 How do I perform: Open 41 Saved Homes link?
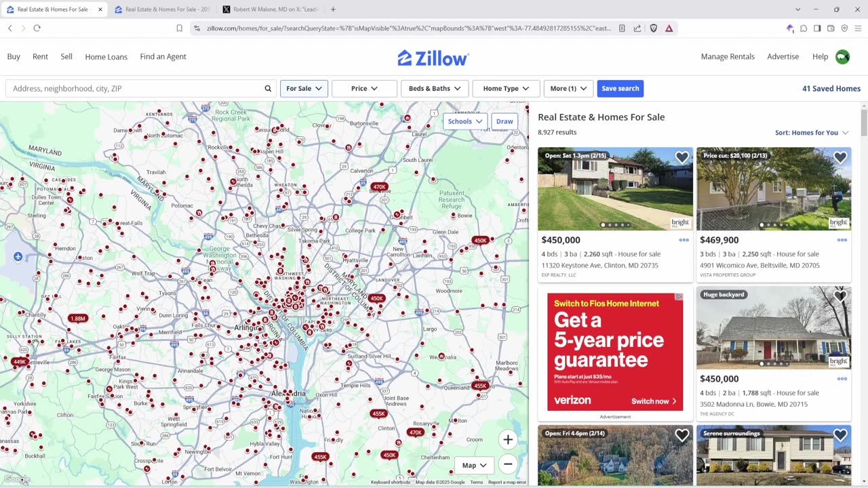(831, 89)
